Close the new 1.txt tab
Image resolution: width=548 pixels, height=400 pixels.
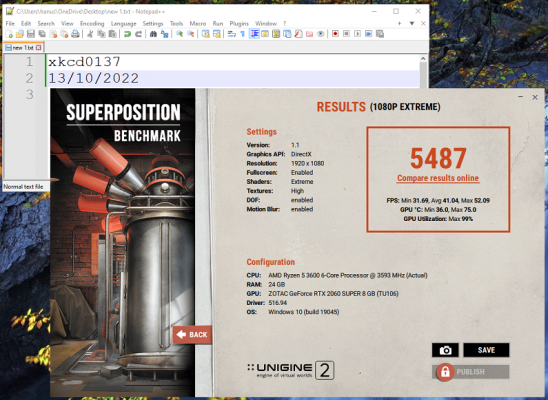pos(38,48)
